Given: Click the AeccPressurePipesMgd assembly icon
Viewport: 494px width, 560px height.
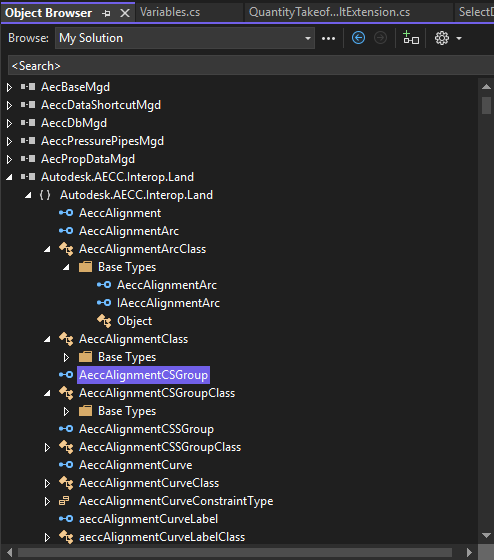Looking at the screenshot, I should coord(28,141).
